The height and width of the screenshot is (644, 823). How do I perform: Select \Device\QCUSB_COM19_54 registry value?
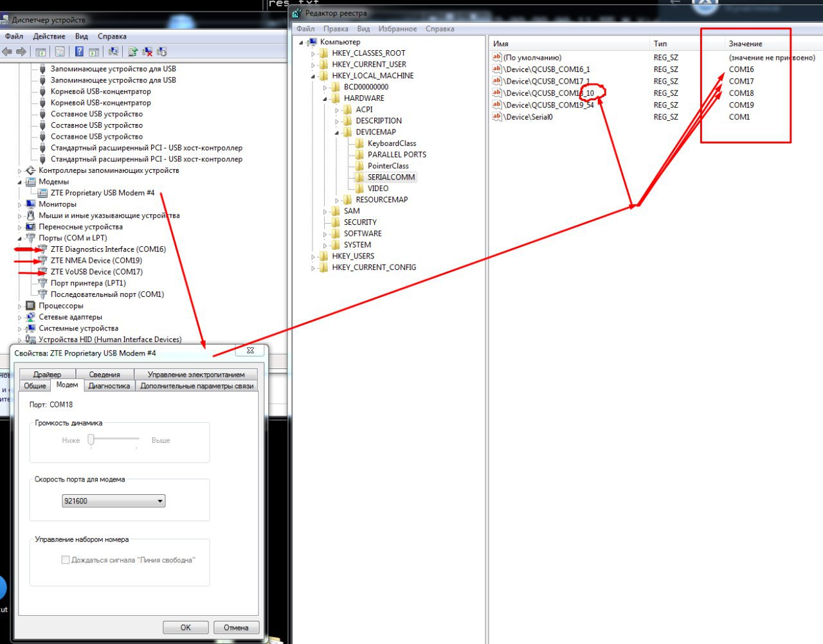coord(548,105)
